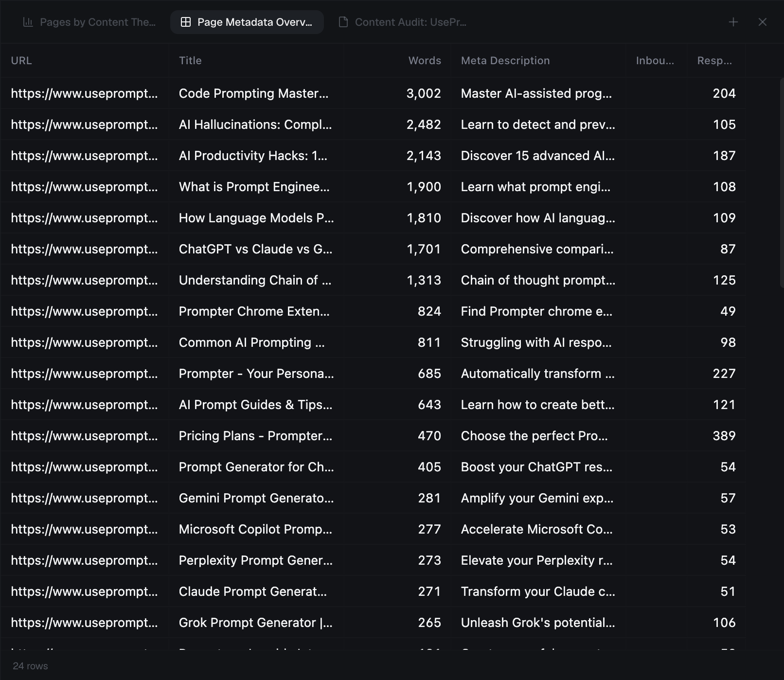This screenshot has width=784, height=680.
Task: Click the 3,002 words value
Action: click(x=424, y=93)
